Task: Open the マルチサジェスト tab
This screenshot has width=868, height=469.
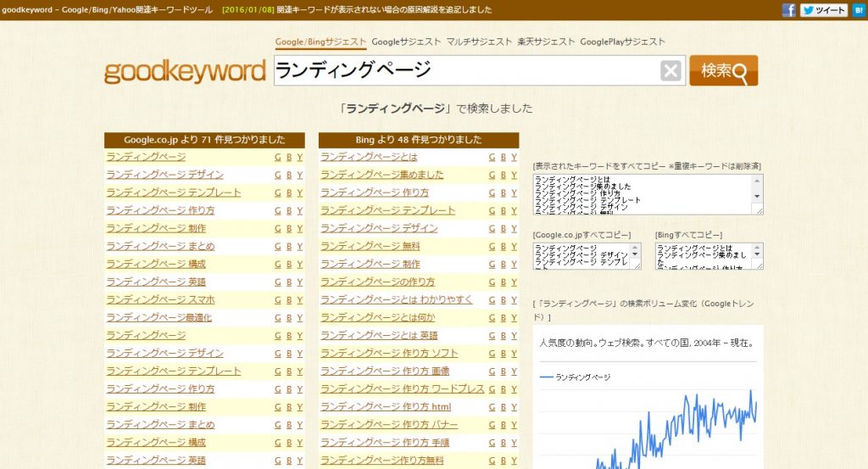Action: pyautogui.click(x=479, y=42)
